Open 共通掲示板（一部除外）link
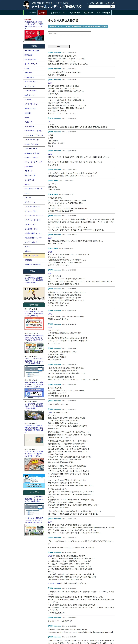Viewport: 138px width, 644px height. pyautogui.click(x=34, y=264)
